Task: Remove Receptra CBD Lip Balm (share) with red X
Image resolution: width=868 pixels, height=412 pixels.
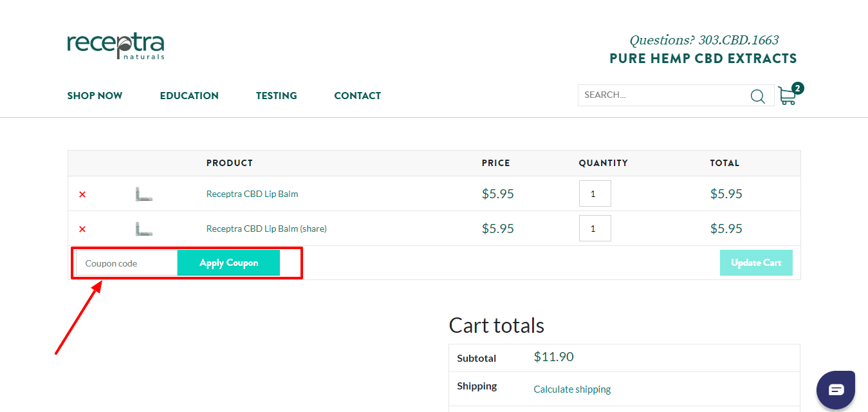Action: (x=82, y=229)
